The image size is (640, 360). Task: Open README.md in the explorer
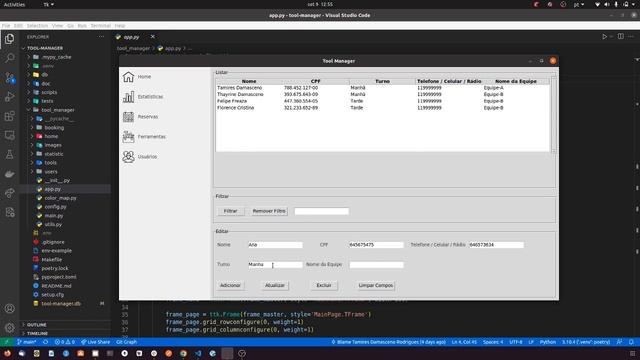point(56,286)
